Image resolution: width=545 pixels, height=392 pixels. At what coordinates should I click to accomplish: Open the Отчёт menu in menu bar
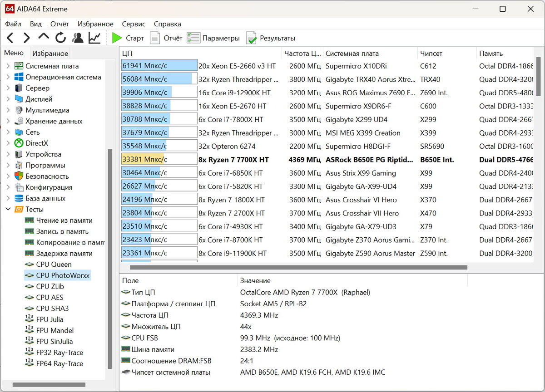click(59, 24)
